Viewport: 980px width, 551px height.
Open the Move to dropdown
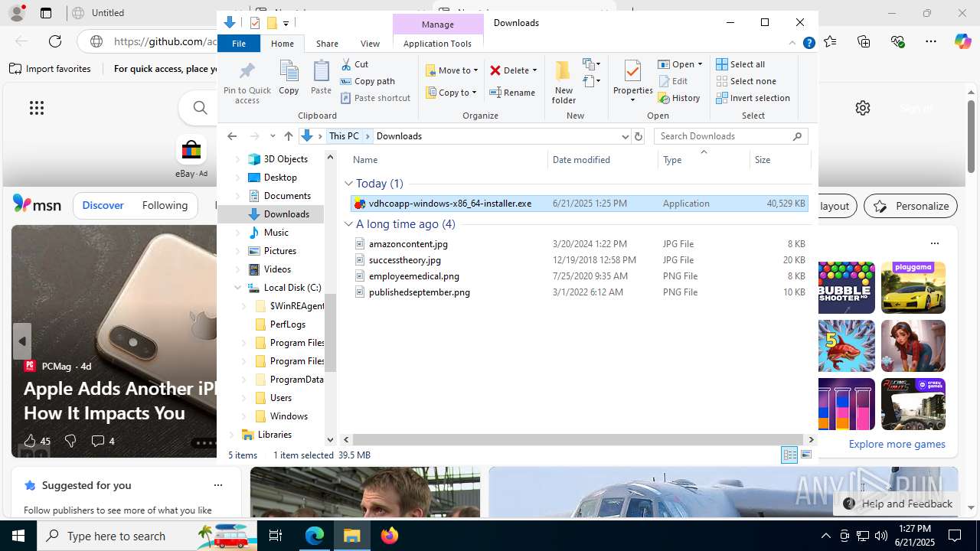[452, 70]
